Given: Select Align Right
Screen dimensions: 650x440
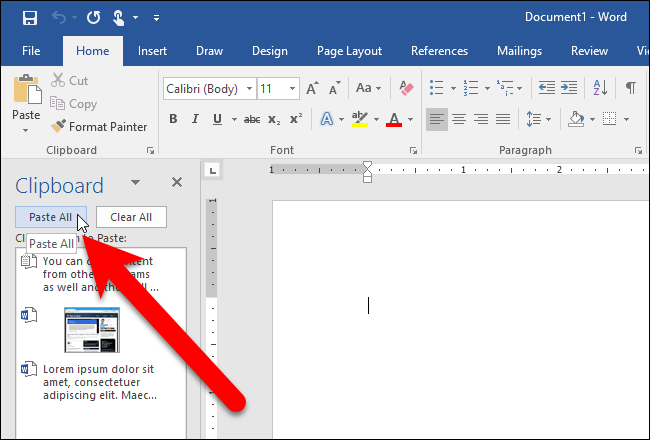Looking at the screenshot, I should pos(481,119).
